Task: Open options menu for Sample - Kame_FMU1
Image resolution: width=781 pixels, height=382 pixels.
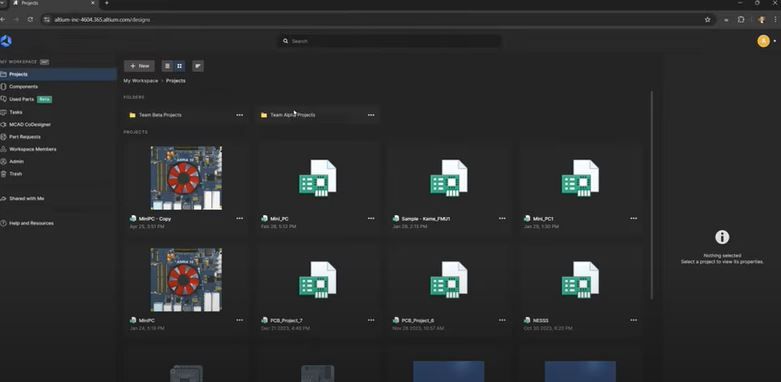Action: [x=502, y=218]
